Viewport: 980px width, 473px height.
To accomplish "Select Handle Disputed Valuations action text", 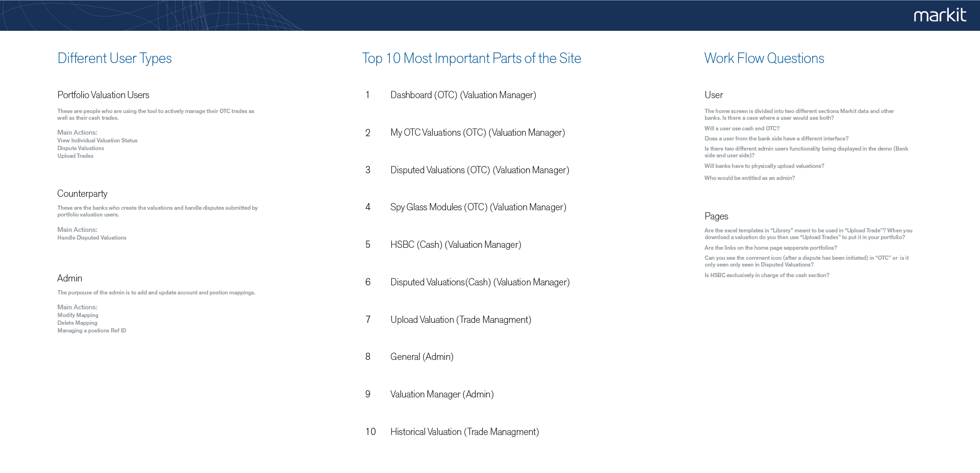I will pos(92,238).
